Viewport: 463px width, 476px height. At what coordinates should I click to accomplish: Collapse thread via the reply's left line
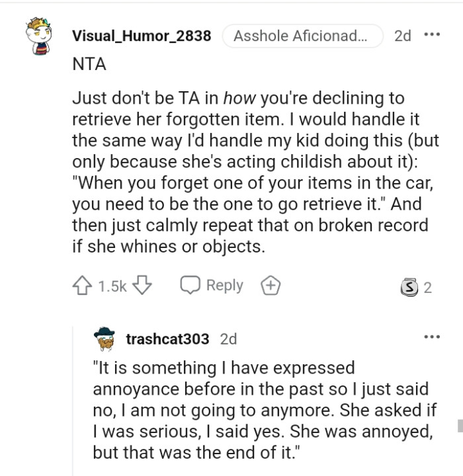(x=73, y=410)
